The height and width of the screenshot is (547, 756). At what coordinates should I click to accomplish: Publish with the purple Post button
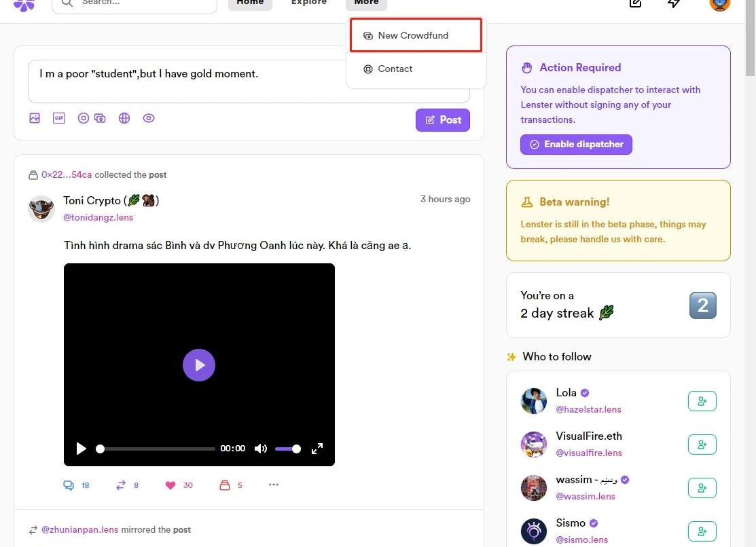(443, 120)
